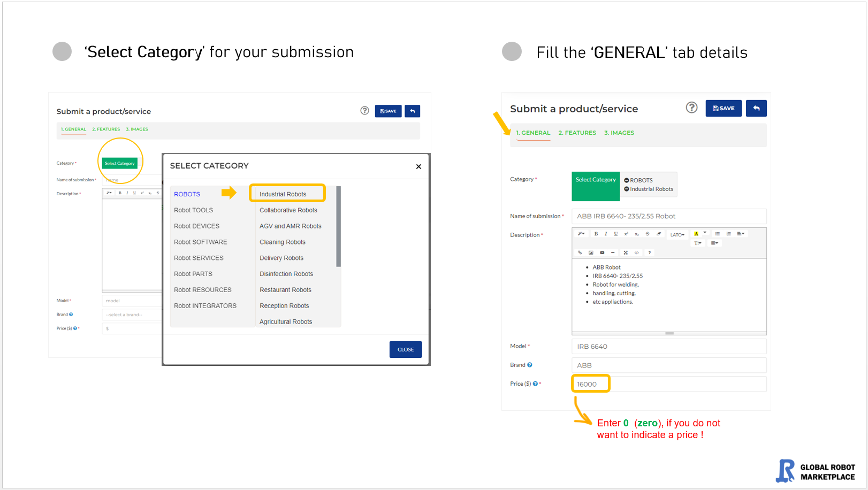Insert a link using the link icon
The image size is (868, 490).
580,252
